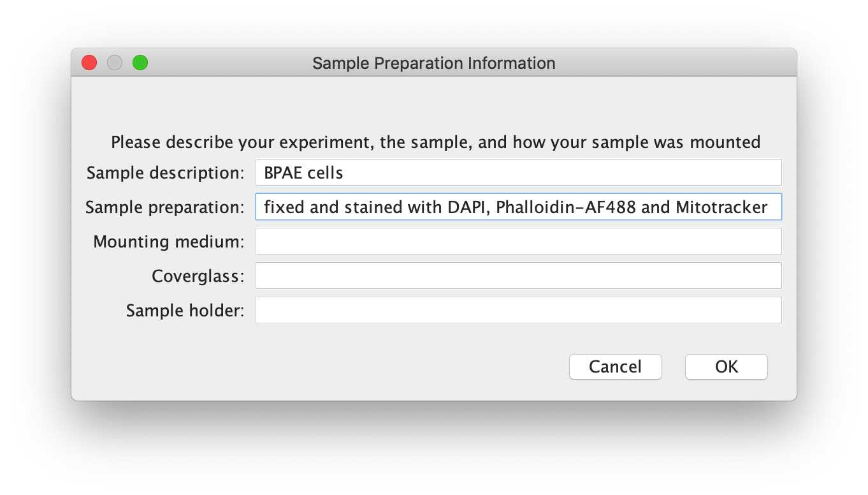Focus the Sample description input field
The height and width of the screenshot is (495, 868).
click(x=519, y=172)
